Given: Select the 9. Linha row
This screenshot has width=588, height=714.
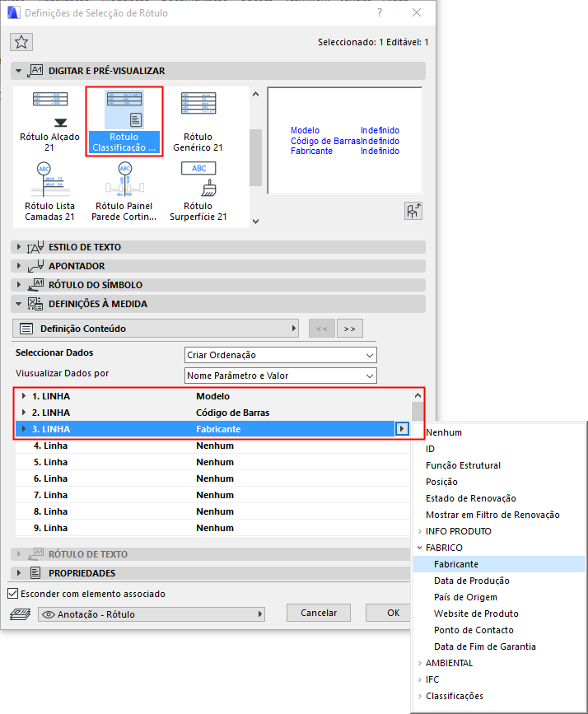Looking at the screenshot, I should point(212,528).
